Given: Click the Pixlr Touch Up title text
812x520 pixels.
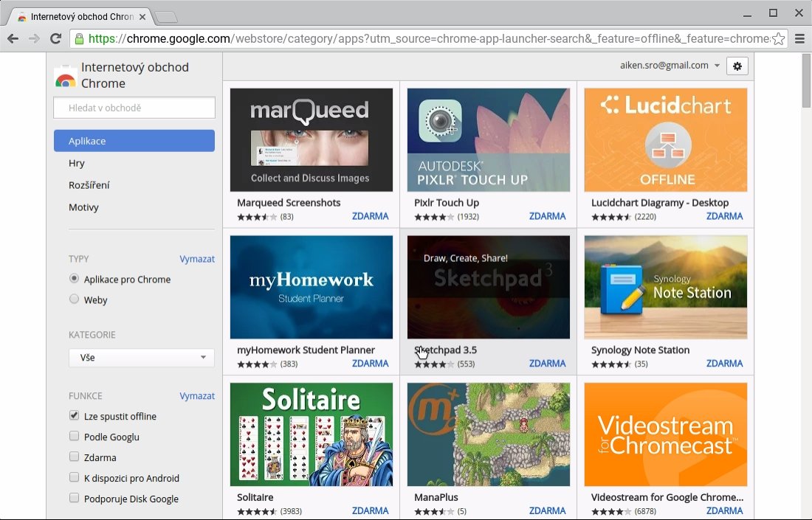Looking at the screenshot, I should (x=447, y=203).
